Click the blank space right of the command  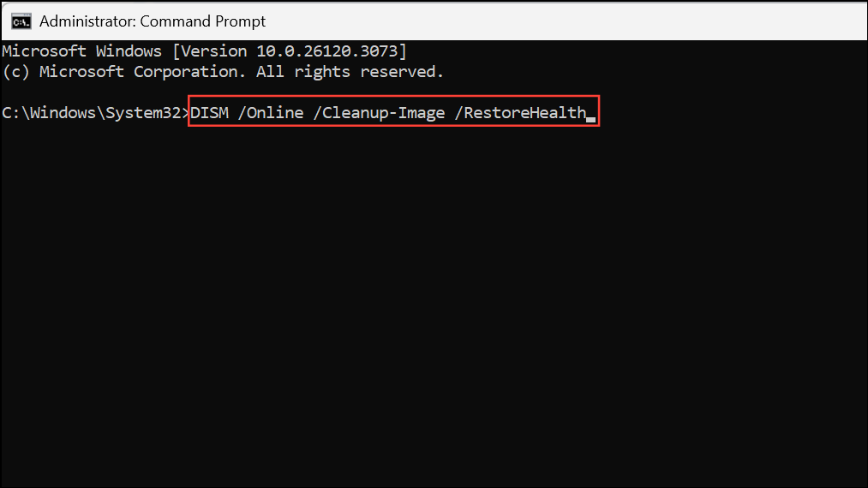(731, 113)
